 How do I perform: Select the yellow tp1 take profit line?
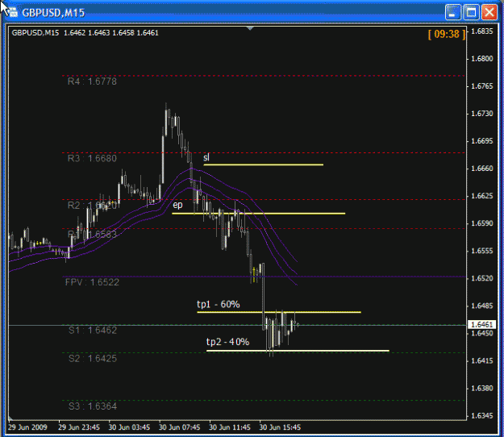[279, 312]
